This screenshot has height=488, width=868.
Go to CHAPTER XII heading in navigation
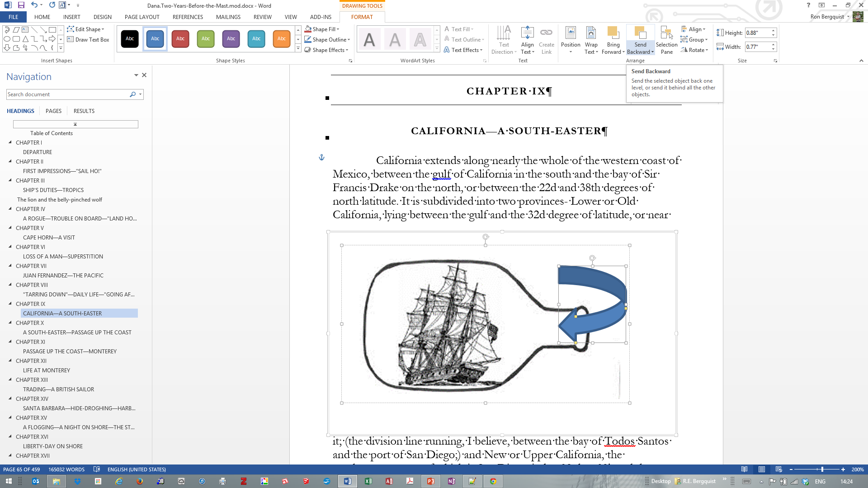click(31, 361)
